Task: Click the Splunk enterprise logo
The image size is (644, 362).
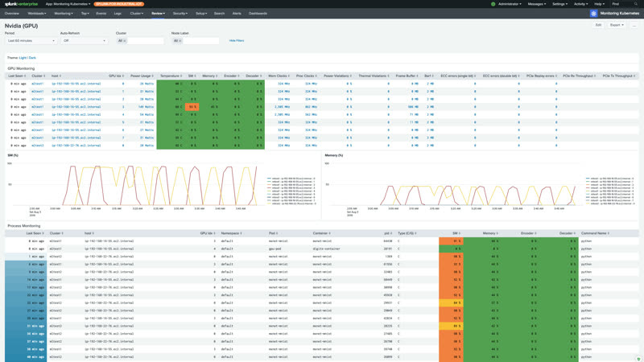Action: (x=21, y=4)
